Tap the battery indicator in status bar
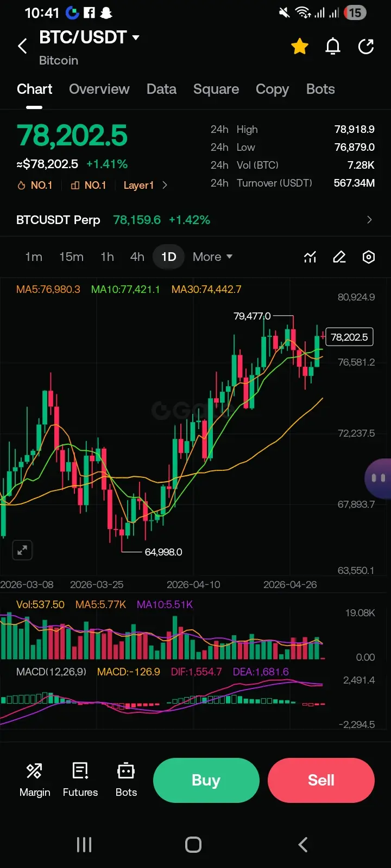This screenshot has height=868, width=391. click(355, 12)
